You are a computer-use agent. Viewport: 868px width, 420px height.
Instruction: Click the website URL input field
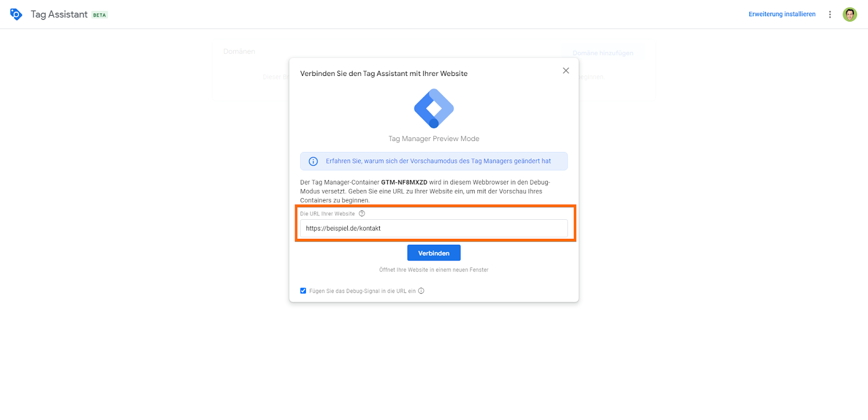pyautogui.click(x=434, y=228)
